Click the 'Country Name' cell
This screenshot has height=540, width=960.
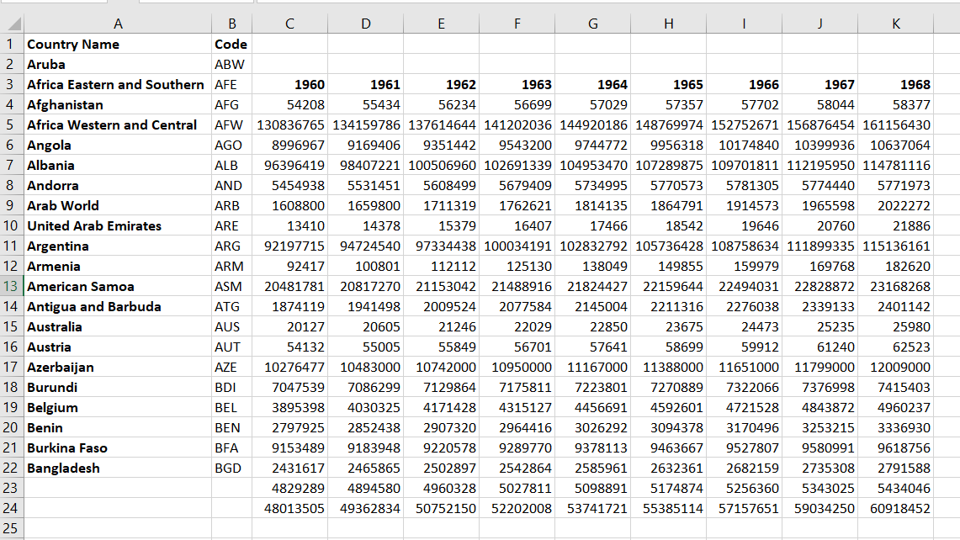point(118,44)
